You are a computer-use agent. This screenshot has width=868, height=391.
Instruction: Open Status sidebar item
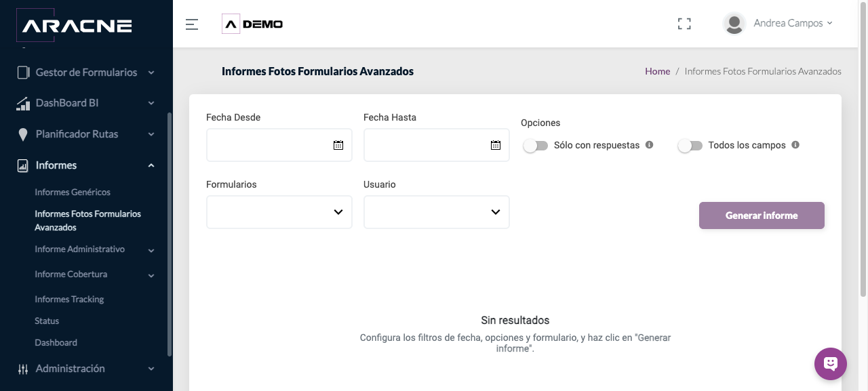[x=47, y=321]
